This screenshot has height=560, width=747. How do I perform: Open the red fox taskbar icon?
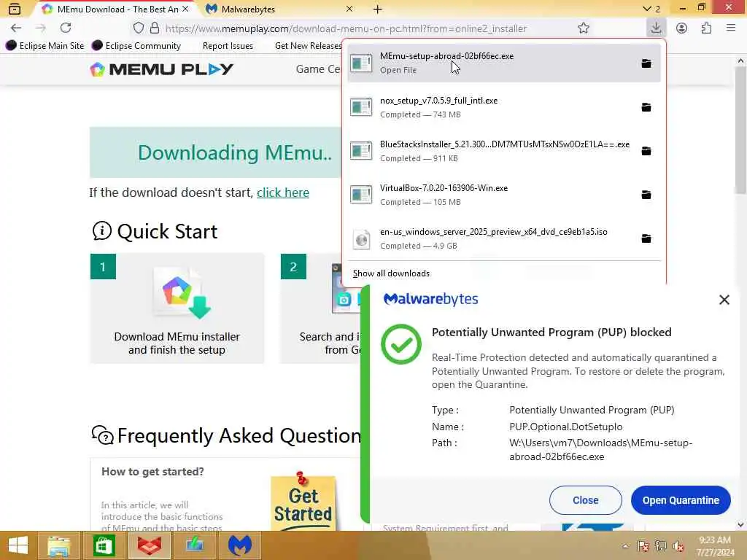point(149,545)
